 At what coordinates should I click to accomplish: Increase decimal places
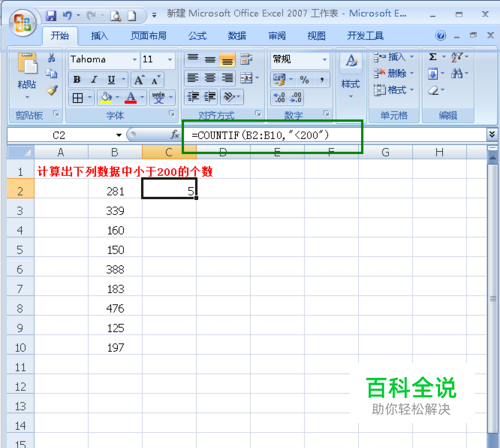coord(279,97)
